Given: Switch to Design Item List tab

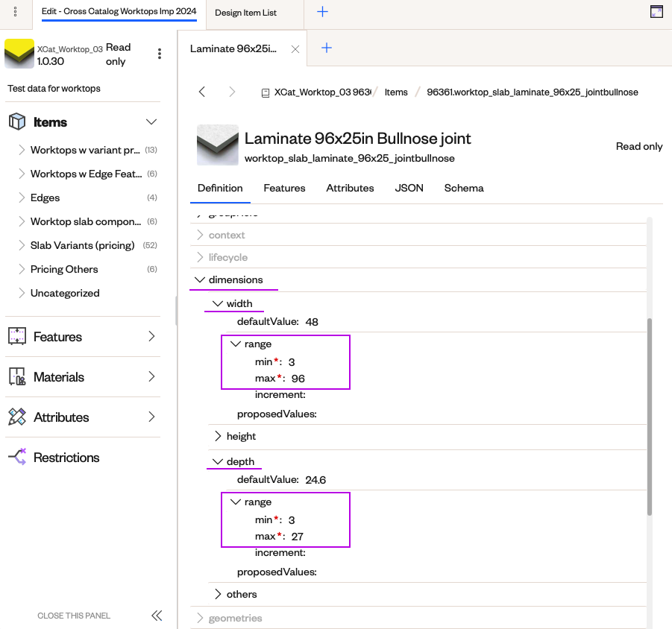Looking at the screenshot, I should coord(245,13).
